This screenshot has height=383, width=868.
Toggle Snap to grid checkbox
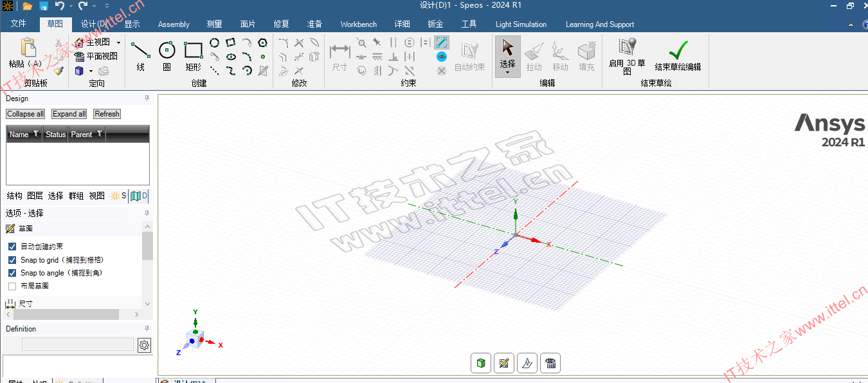click(x=12, y=260)
